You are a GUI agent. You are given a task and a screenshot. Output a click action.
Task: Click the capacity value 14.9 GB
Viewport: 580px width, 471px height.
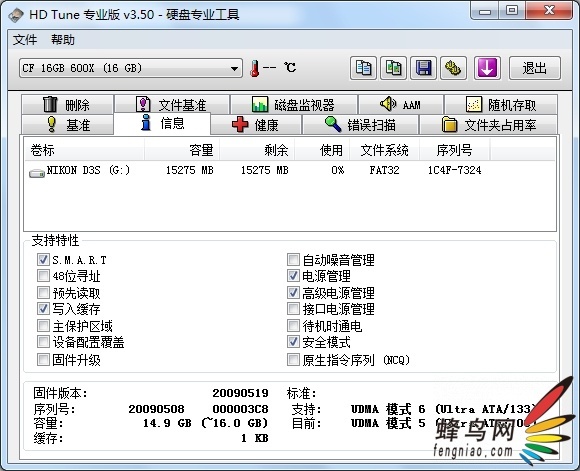167,423
